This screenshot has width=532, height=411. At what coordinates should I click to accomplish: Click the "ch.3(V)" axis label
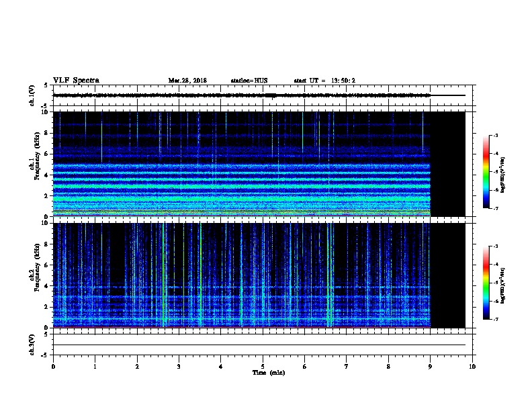[x=32, y=345]
